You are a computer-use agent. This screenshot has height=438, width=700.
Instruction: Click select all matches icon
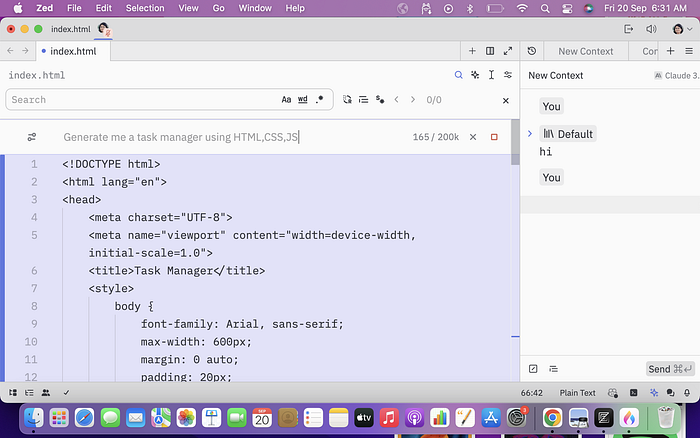pos(380,100)
